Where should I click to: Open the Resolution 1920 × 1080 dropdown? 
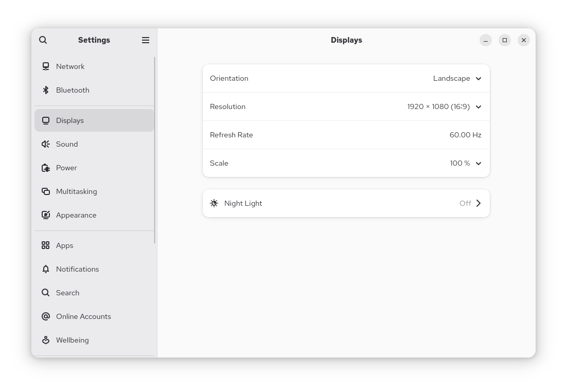[445, 106]
